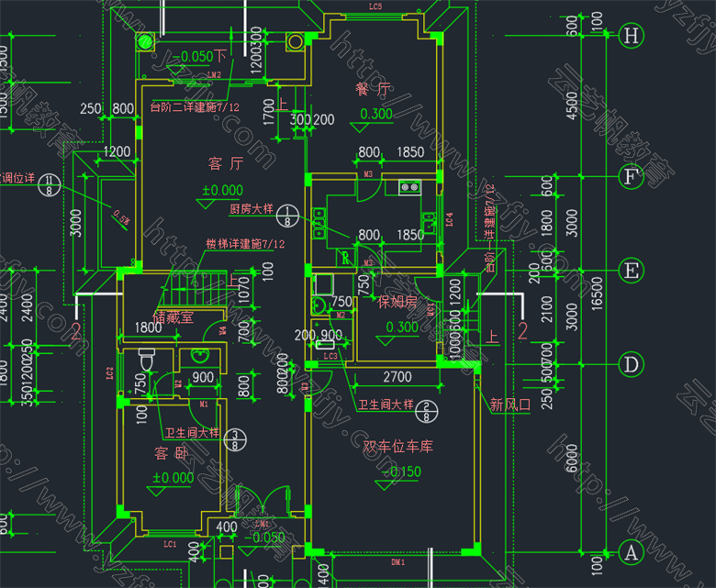Click the LC2 window label
Viewport: 716px width, 588px height.
pos(109,373)
